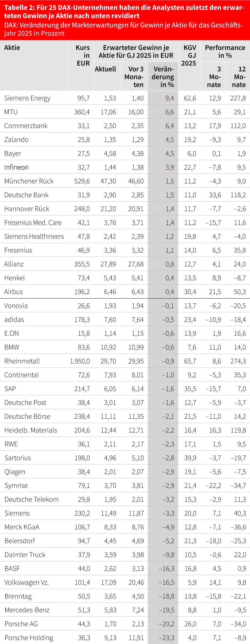
Task: Select the "Volkswagen Vz." stock name
Action: coord(26,582)
